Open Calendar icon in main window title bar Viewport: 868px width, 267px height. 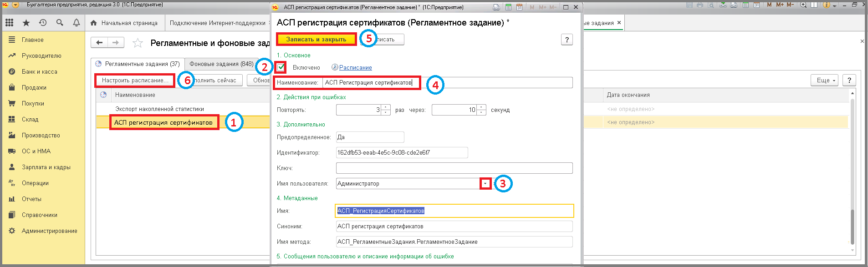coord(756,5)
